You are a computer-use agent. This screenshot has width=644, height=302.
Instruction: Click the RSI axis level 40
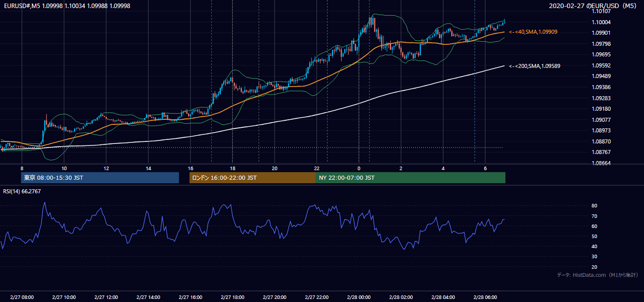(594, 246)
